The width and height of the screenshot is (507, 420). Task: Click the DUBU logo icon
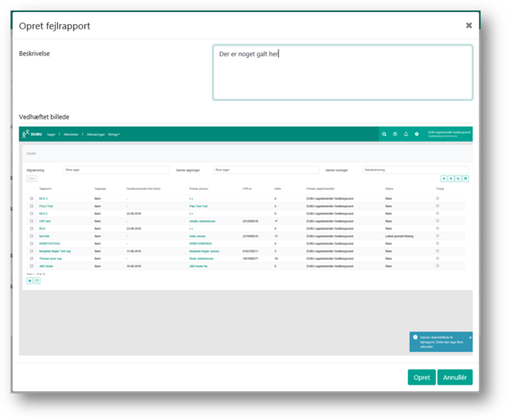[26, 134]
